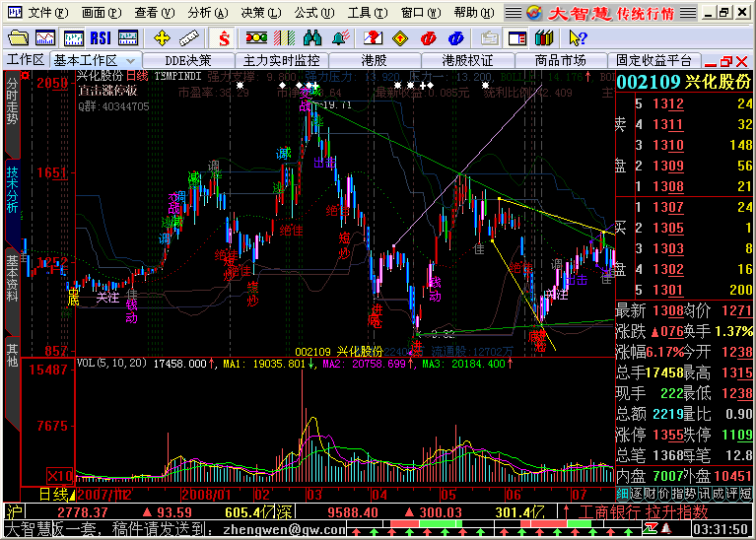This screenshot has height=540, width=756.
Task: Open the books library icon
Action: tap(544, 37)
